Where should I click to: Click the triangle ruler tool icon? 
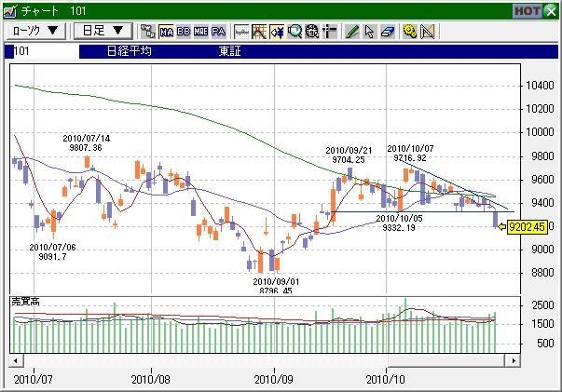(428, 31)
